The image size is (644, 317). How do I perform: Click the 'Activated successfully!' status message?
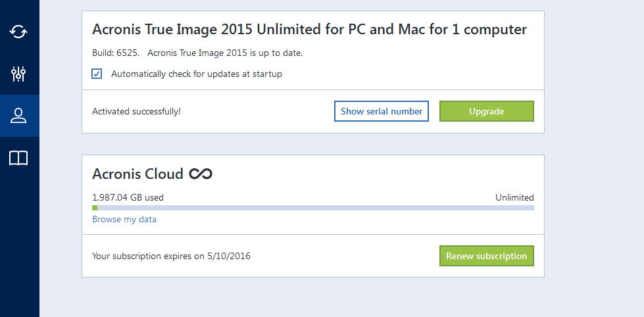136,111
